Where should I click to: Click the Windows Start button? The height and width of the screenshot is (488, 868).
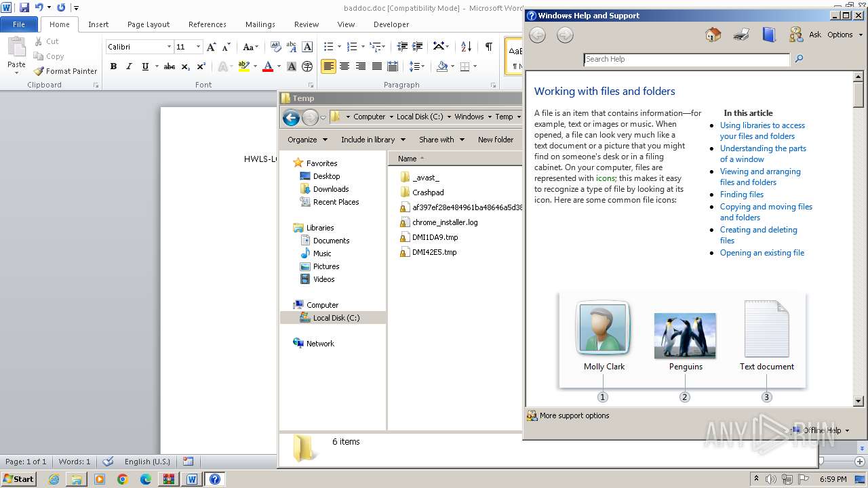(x=19, y=479)
